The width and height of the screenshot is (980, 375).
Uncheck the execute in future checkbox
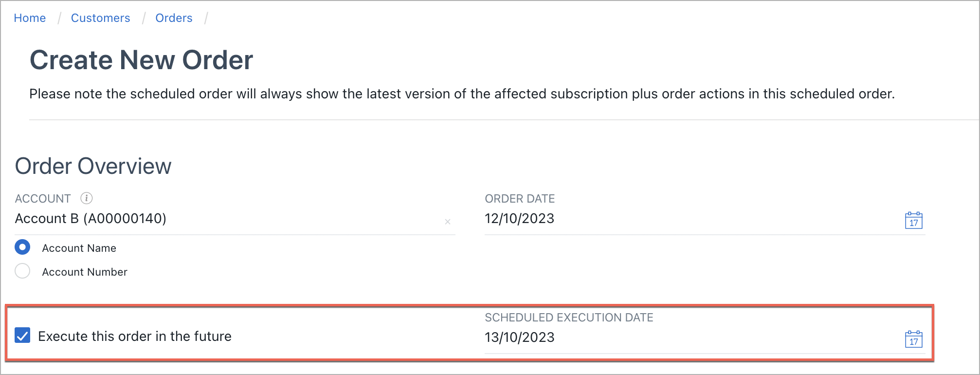point(22,336)
